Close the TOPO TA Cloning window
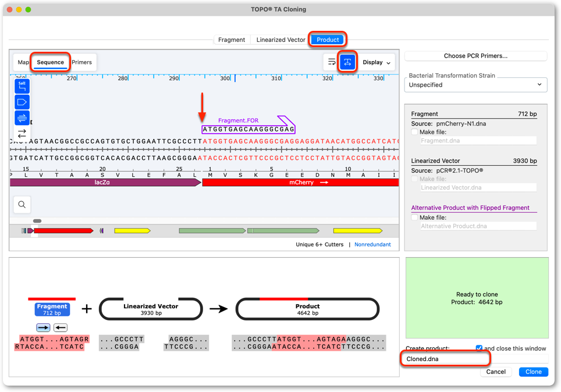The height and width of the screenshot is (392, 561). [x=10, y=10]
